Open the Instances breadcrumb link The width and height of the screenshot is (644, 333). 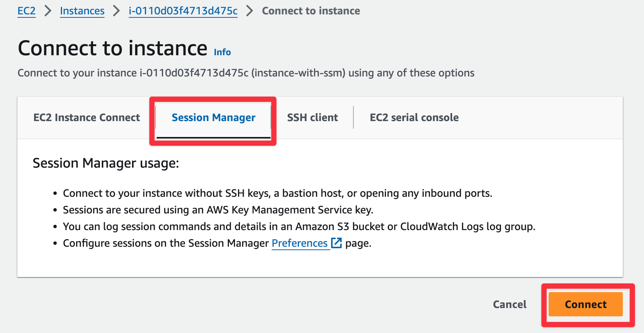tap(82, 11)
